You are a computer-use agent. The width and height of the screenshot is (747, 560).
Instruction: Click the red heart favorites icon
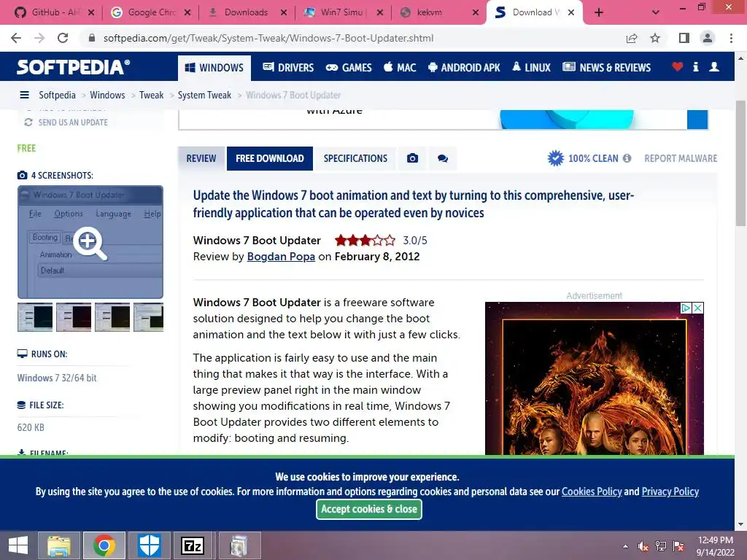[x=678, y=67]
